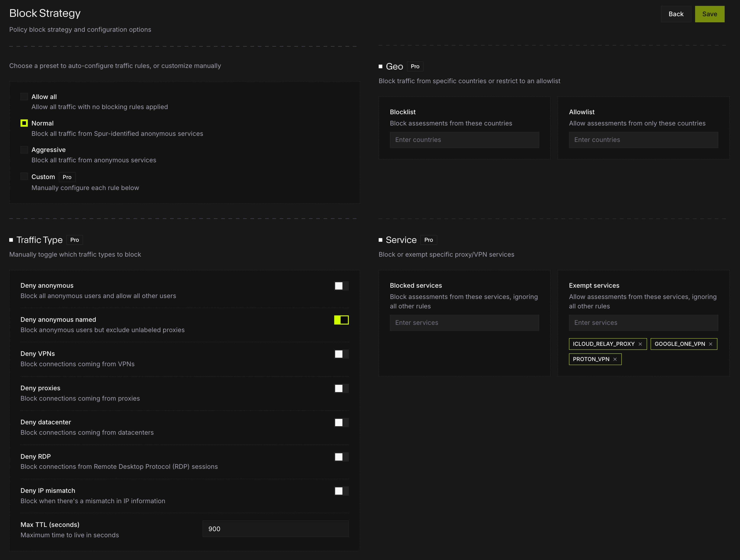Click the Blocked services heading
The height and width of the screenshot is (560, 740).
(416, 286)
